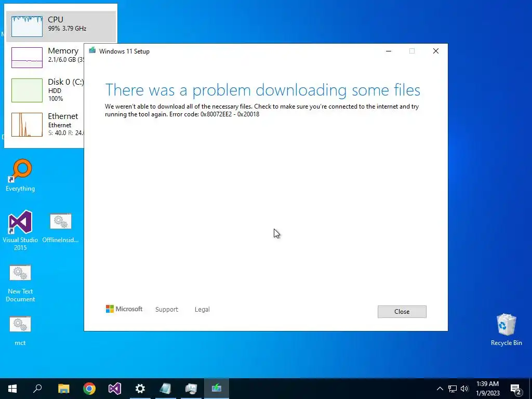This screenshot has height=399, width=532.
Task: Click Windows 11 Setup taskbar button
Action: coord(217,389)
